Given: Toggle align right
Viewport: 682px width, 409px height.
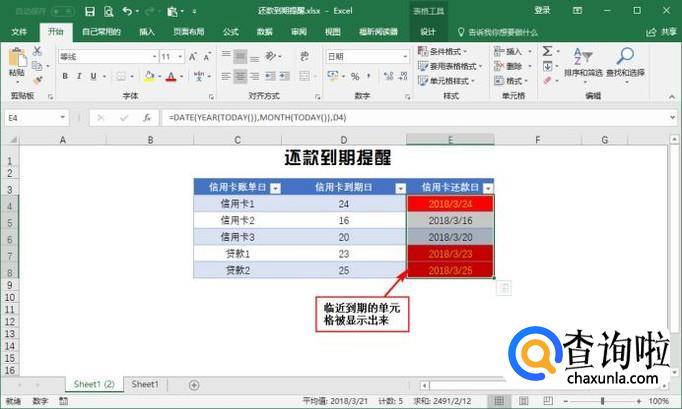Looking at the screenshot, I should tap(254, 77).
